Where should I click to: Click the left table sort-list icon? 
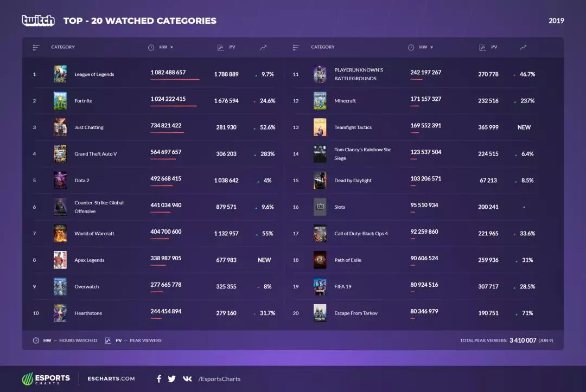tap(36, 47)
